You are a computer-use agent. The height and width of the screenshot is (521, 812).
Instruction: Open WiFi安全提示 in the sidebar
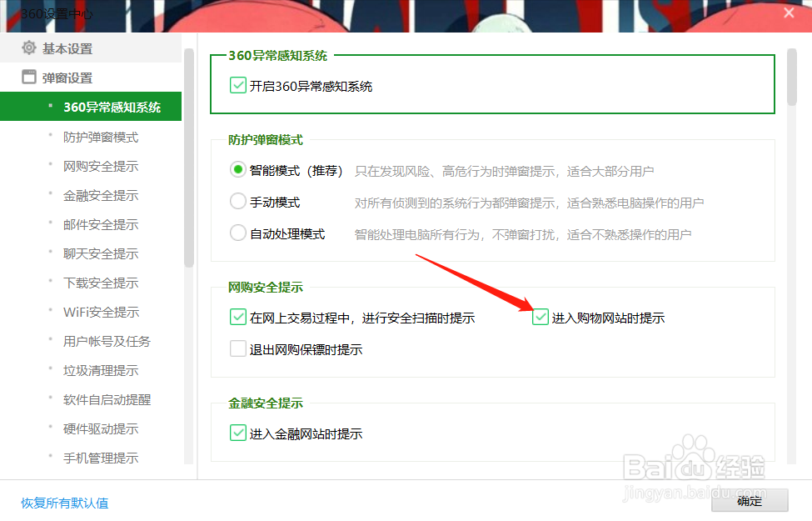tap(101, 312)
